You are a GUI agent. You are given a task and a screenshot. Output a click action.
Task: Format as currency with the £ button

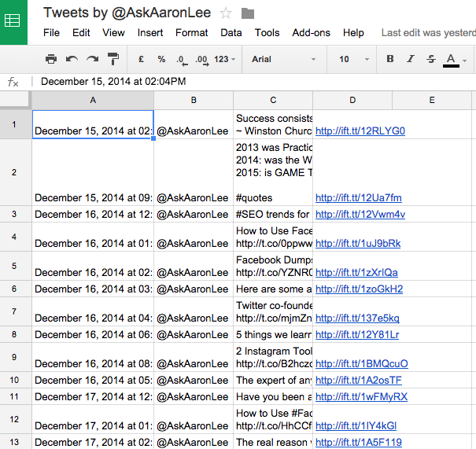click(x=141, y=59)
